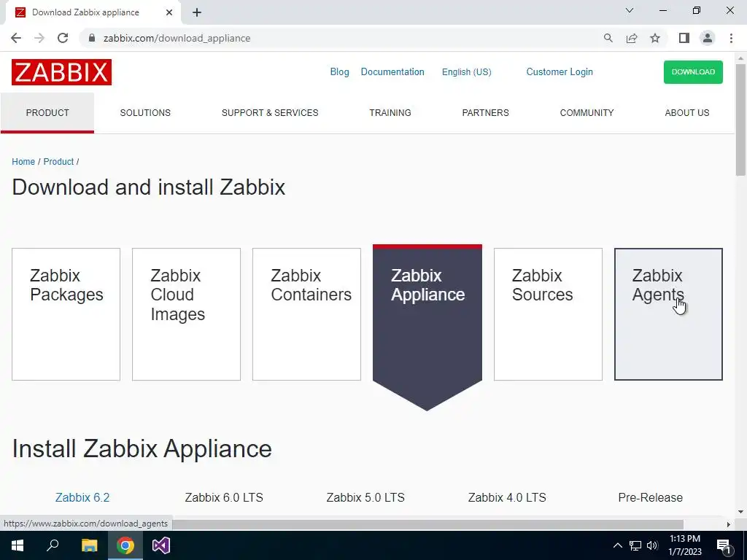747x560 pixels.
Task: Open the ABOUT US menu
Action: click(x=687, y=113)
